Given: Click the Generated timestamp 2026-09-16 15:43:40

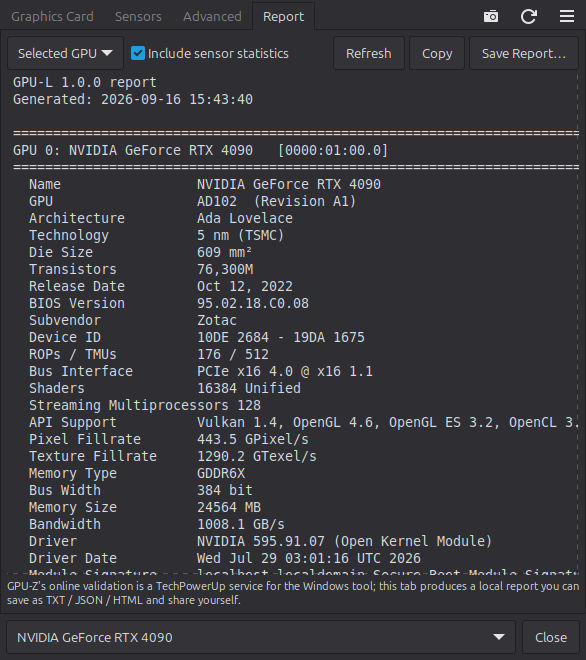Looking at the screenshot, I should (x=177, y=99).
